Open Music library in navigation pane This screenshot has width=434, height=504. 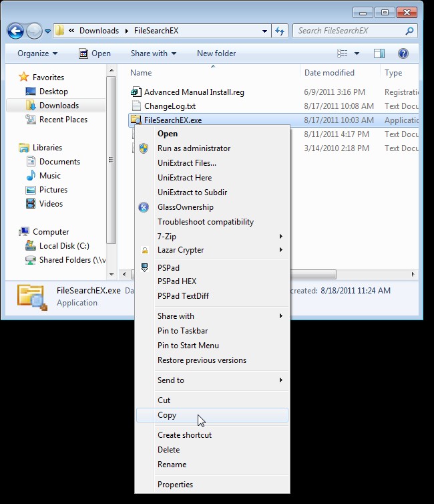point(43,176)
